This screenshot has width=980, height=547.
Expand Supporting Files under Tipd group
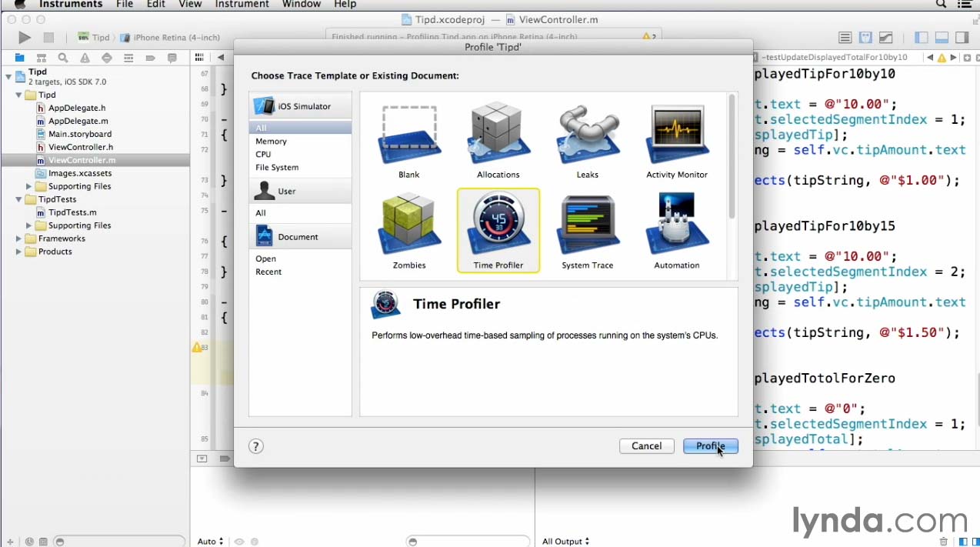pos(29,187)
